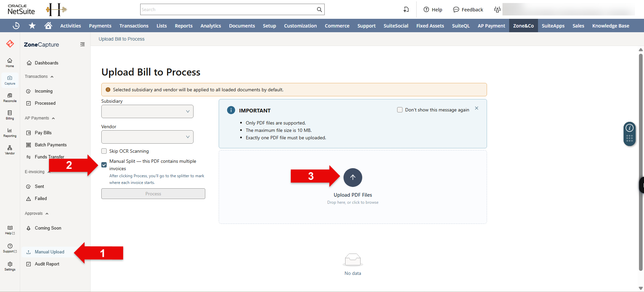Collapse the AP Payments section
The image size is (644, 292).
tap(40, 118)
